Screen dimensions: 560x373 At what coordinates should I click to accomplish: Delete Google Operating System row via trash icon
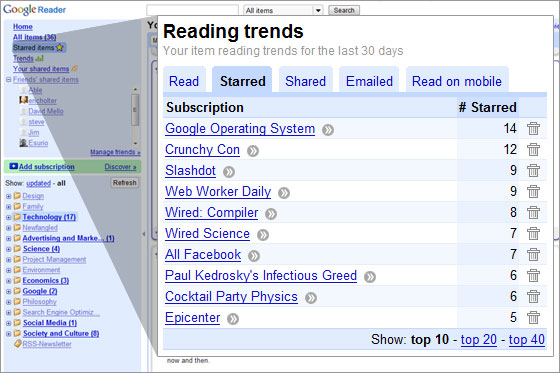click(533, 129)
